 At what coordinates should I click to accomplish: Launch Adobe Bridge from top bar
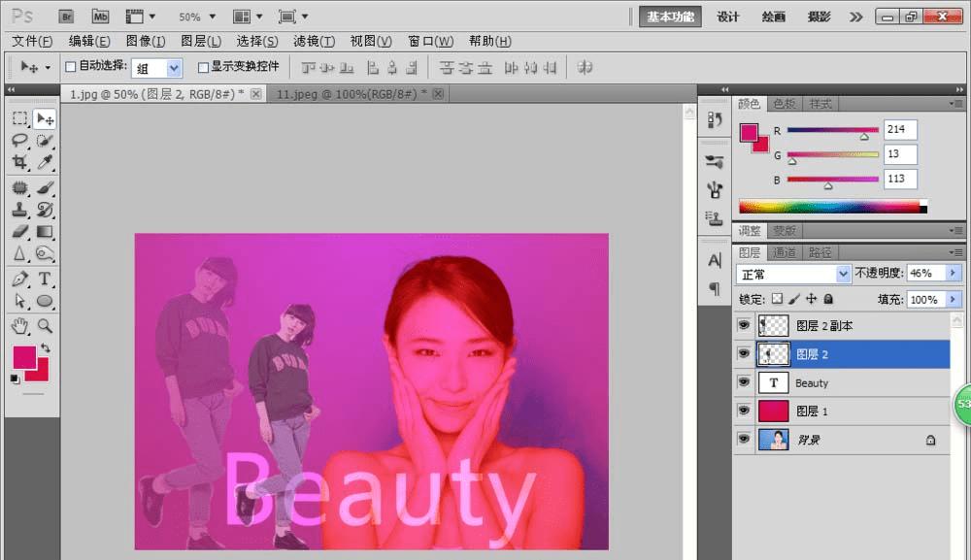click(x=66, y=16)
